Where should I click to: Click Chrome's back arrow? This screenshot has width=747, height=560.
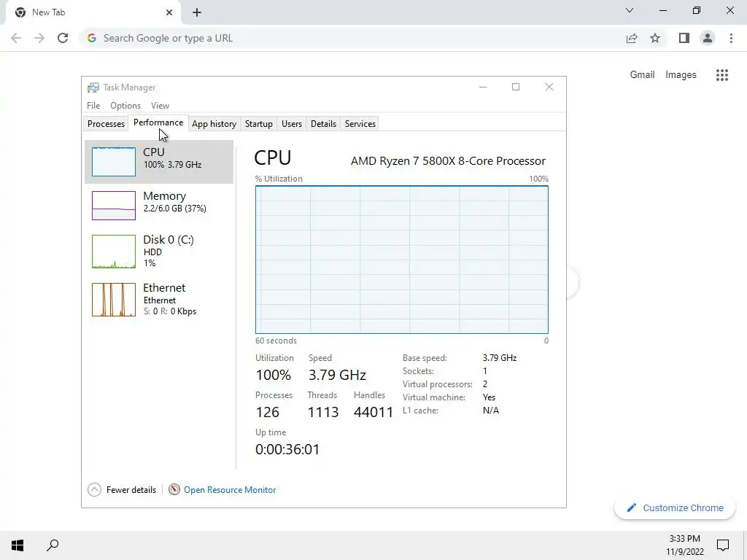[x=16, y=38]
